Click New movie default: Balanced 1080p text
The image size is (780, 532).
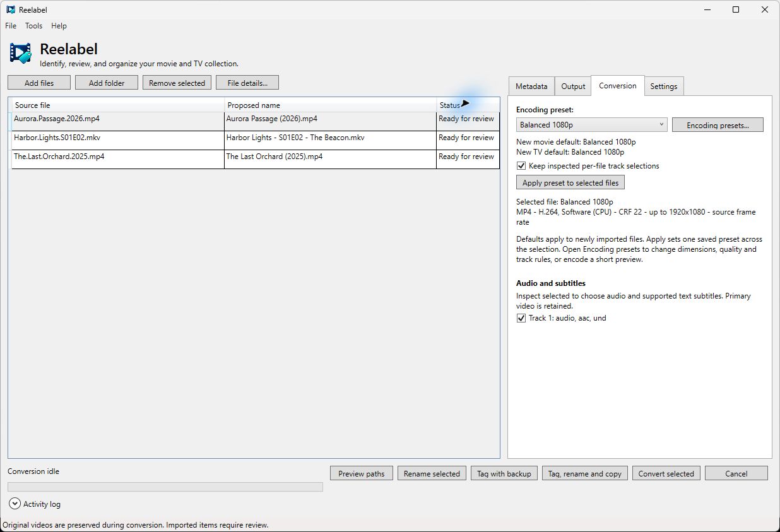576,142
